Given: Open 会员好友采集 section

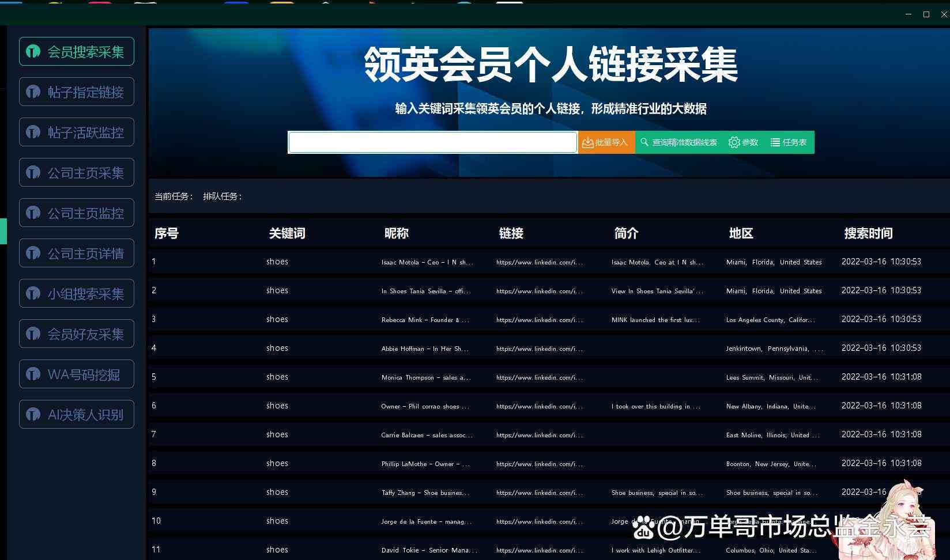Looking at the screenshot, I should pyautogui.click(x=77, y=334).
